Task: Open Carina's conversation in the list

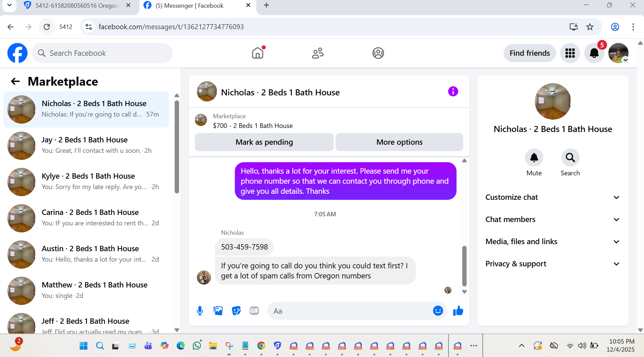Action: pyautogui.click(x=86, y=218)
